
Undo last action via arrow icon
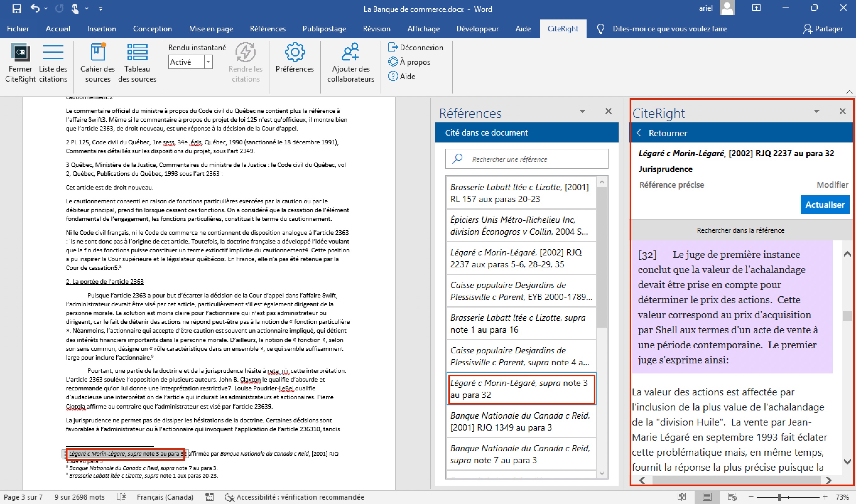click(x=35, y=8)
